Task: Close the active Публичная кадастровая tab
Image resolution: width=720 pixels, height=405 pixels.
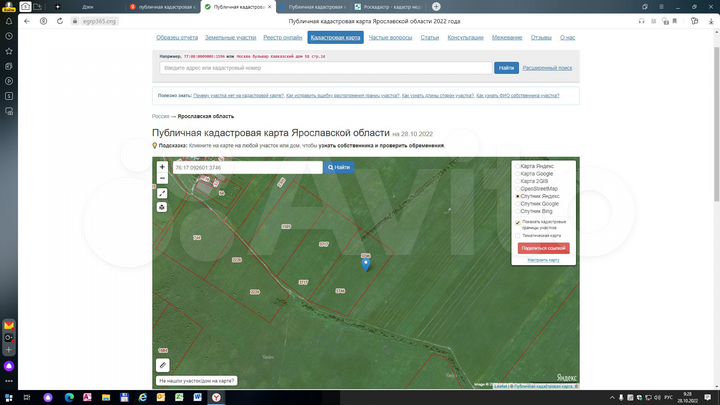Action: point(270,7)
